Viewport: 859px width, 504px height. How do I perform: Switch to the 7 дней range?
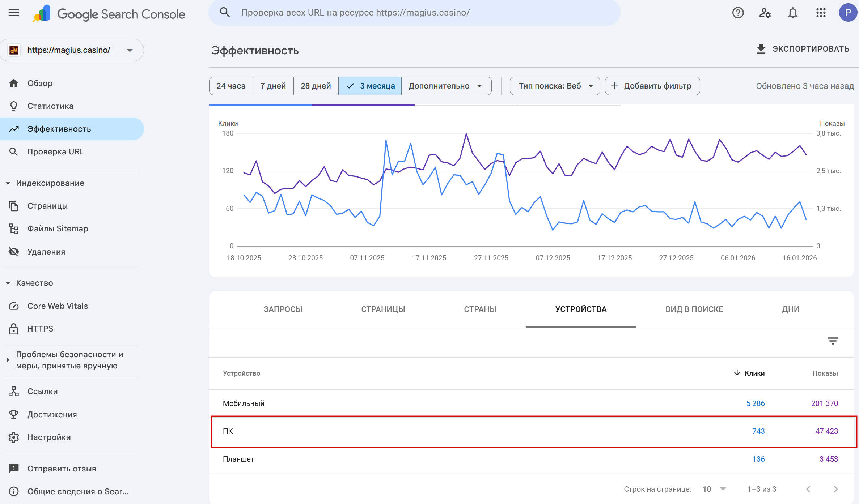(273, 86)
